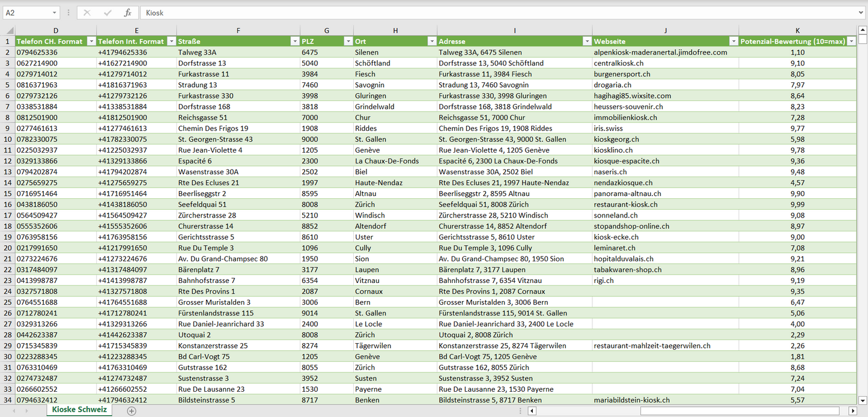
Task: Click the Select All corner triangle
Action: click(9, 31)
